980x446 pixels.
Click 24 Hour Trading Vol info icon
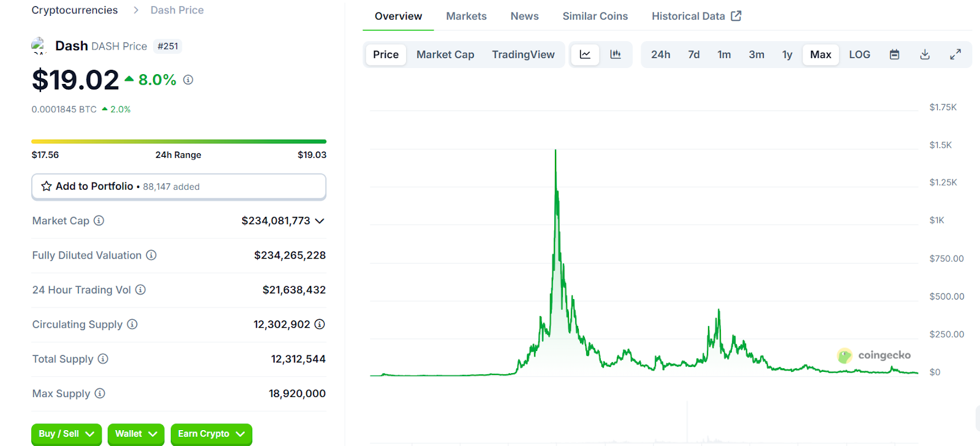[140, 290]
